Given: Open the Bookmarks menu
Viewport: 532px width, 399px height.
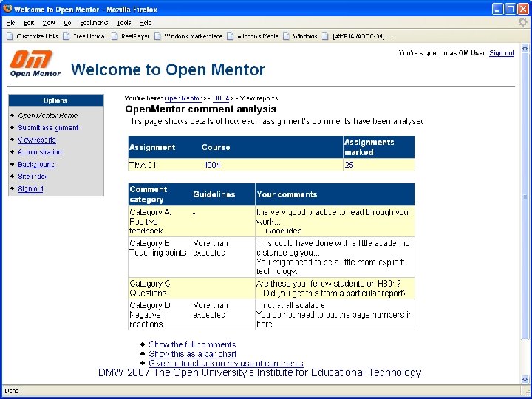Looking at the screenshot, I should (94, 23).
